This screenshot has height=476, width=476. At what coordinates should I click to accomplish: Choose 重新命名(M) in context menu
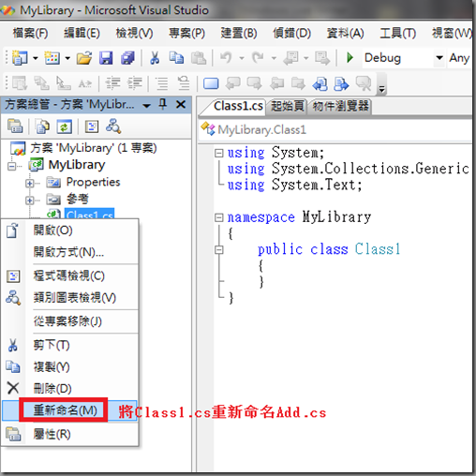[69, 409]
